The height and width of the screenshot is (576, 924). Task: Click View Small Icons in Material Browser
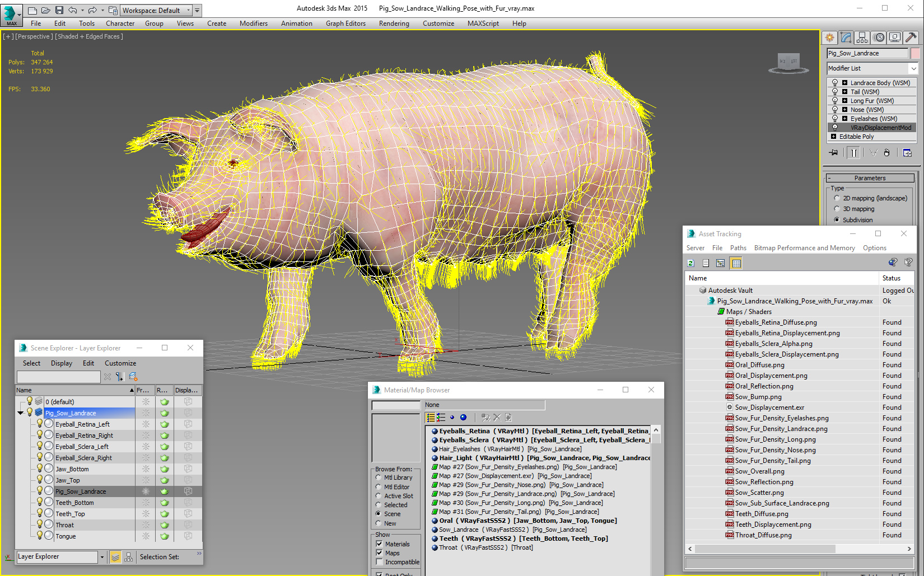(452, 417)
